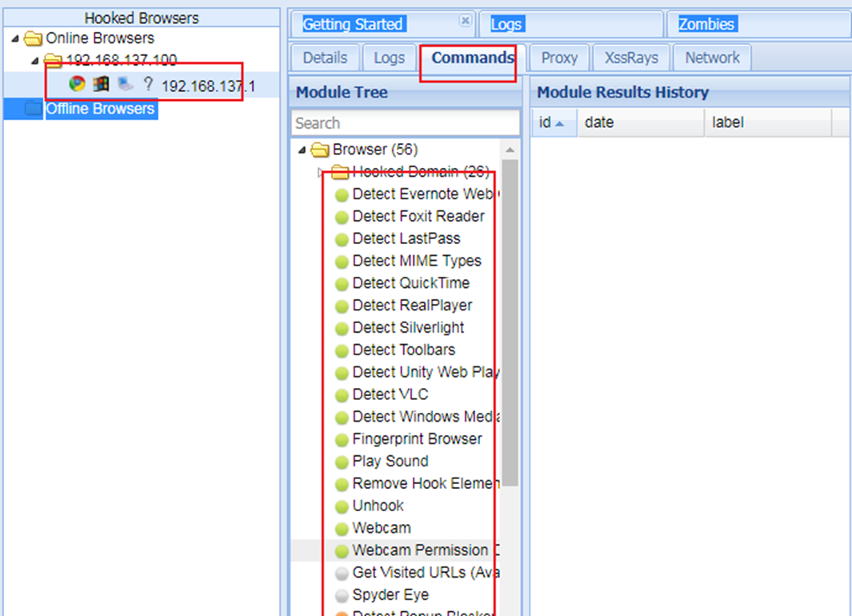Collapse the Online Browsers tree node
852x616 pixels.
coord(15,38)
